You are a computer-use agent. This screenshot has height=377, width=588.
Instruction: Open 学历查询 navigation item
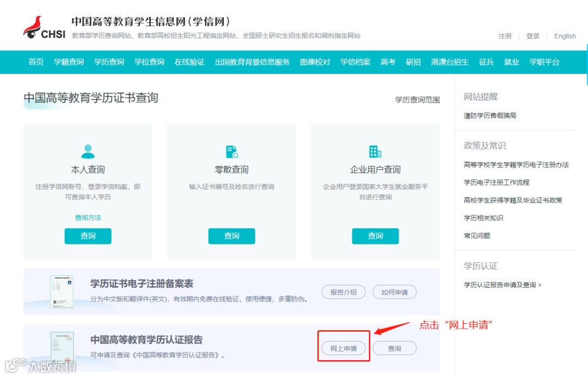tap(109, 62)
